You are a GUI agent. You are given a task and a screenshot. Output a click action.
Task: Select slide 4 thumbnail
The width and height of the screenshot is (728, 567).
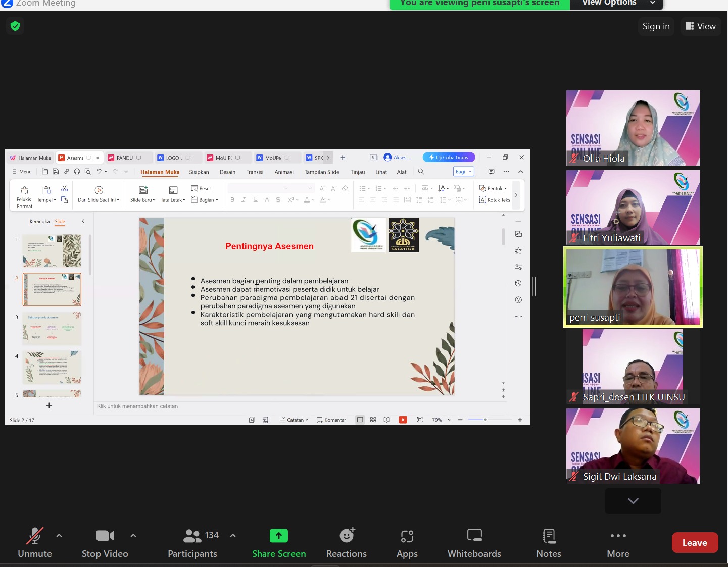[x=52, y=367]
